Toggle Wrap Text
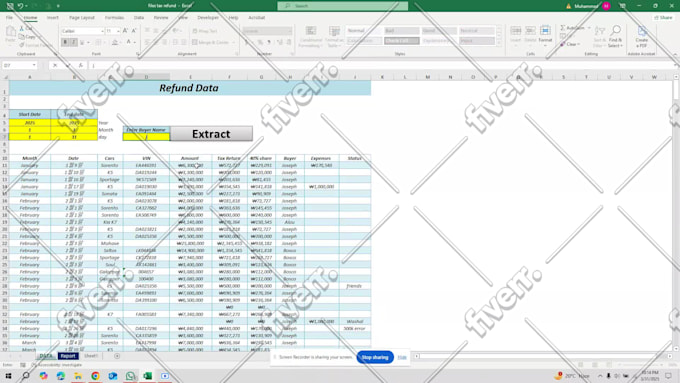Viewport: 680px width, 383px height. (x=205, y=31)
